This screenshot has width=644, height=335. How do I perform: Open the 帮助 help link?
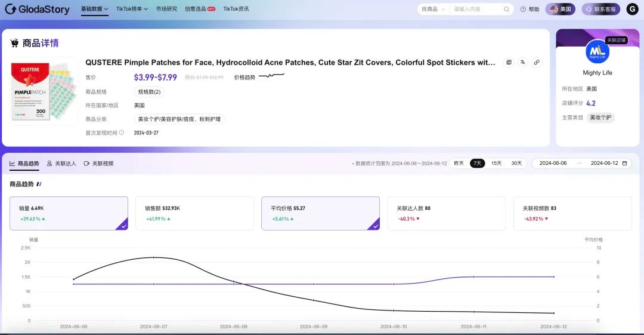click(x=530, y=9)
